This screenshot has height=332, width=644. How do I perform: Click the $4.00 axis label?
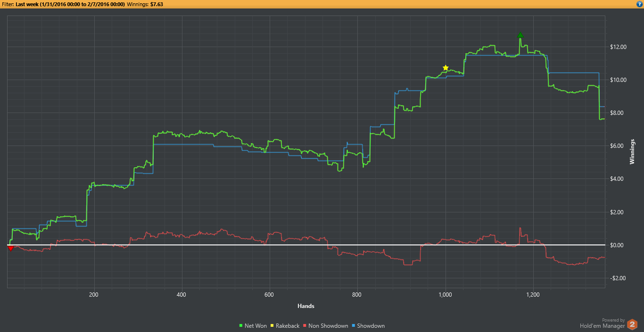(x=618, y=179)
